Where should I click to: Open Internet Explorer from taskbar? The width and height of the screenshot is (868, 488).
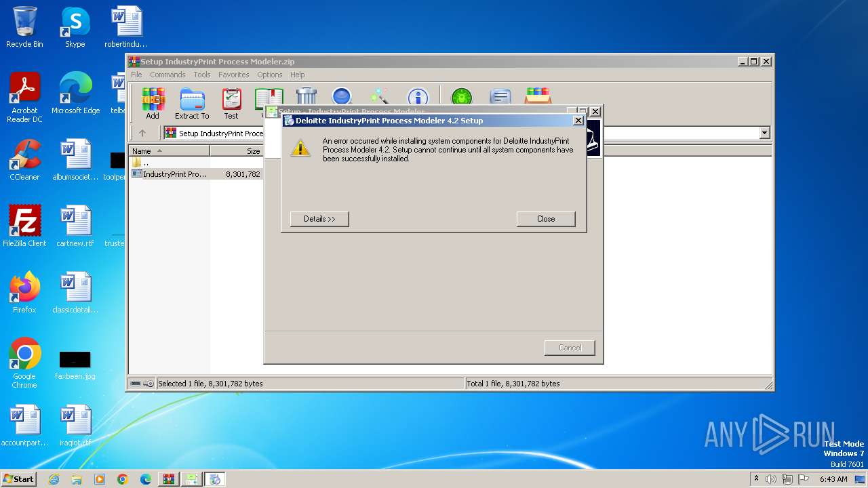[54, 479]
